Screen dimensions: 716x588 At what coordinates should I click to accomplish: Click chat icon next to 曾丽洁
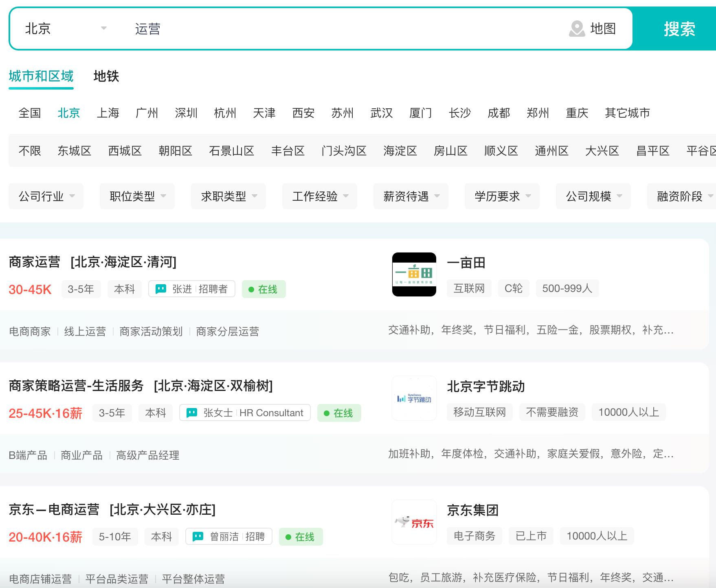pos(198,537)
